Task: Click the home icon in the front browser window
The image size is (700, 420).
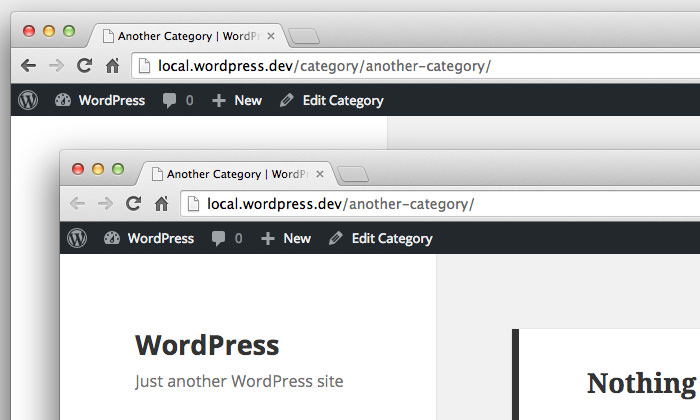Action: 162,204
